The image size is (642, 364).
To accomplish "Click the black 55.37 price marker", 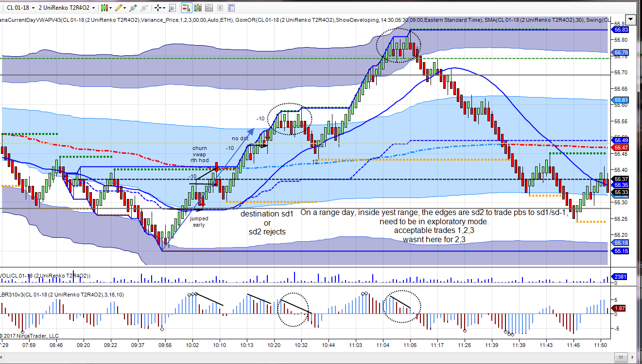I will pos(621,179).
